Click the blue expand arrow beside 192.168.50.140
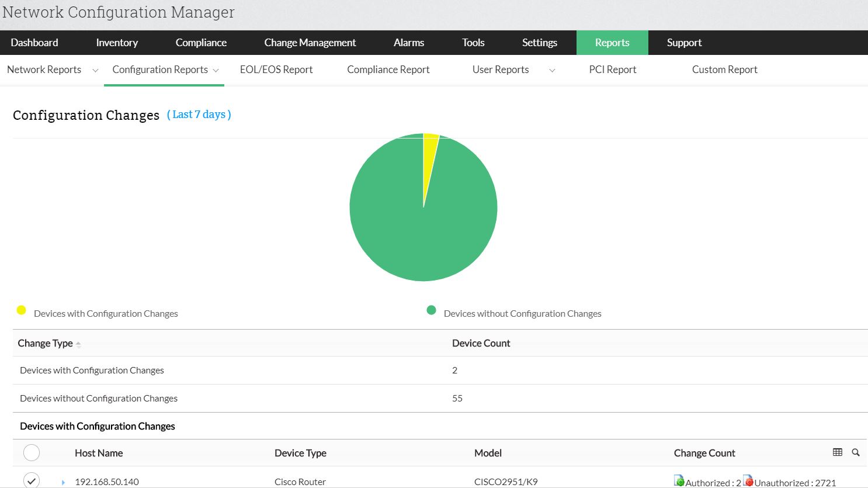Image resolution: width=868 pixels, height=488 pixels. [63, 482]
